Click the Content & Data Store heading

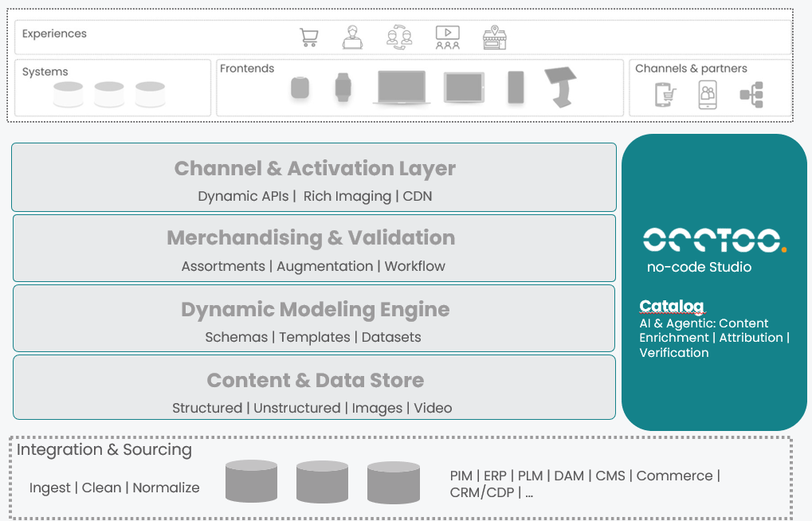coord(316,380)
